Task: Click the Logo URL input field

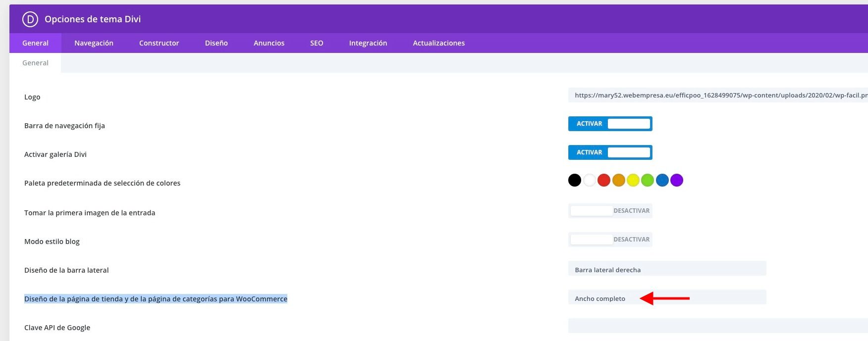Action: (718, 95)
